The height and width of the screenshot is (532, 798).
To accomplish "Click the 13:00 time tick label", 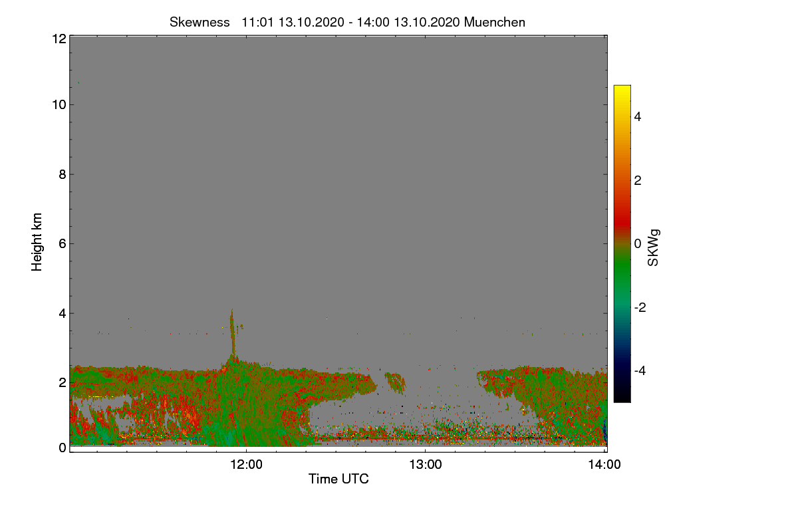I will (x=426, y=464).
